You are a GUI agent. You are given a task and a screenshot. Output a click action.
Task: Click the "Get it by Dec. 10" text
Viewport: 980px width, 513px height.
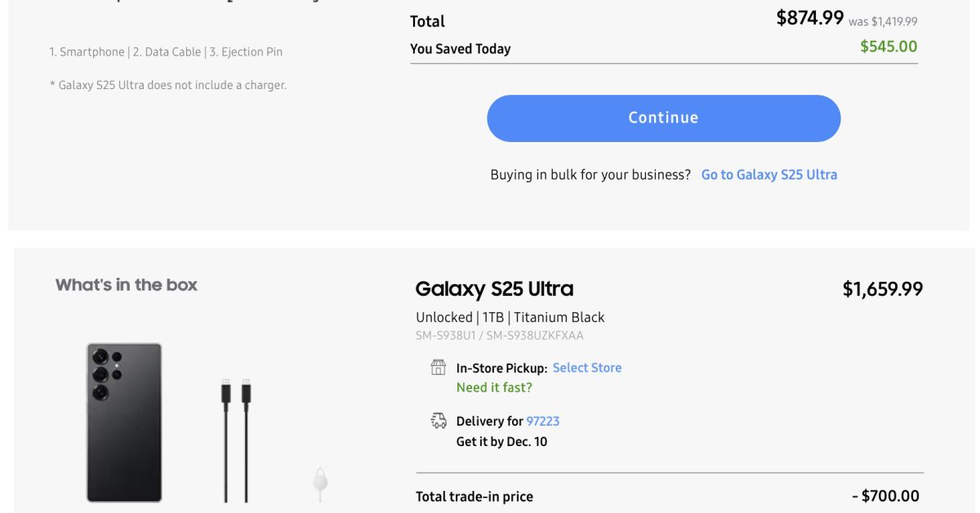[x=501, y=442]
